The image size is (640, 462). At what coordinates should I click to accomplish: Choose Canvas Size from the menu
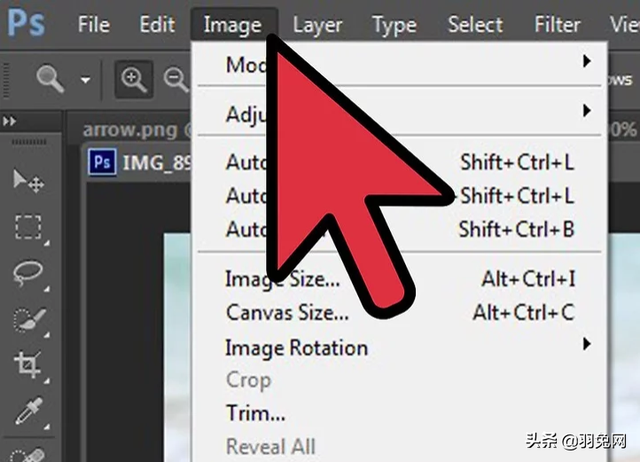[287, 313]
